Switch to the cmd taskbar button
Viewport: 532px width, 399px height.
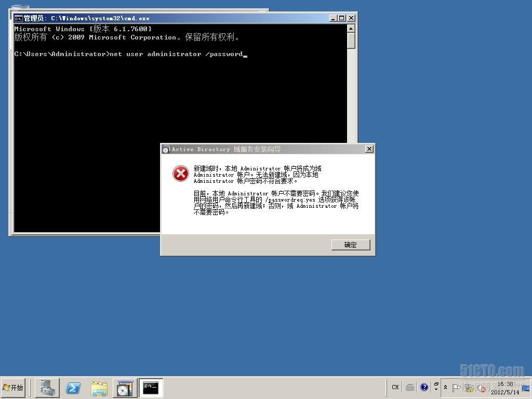click(x=151, y=388)
